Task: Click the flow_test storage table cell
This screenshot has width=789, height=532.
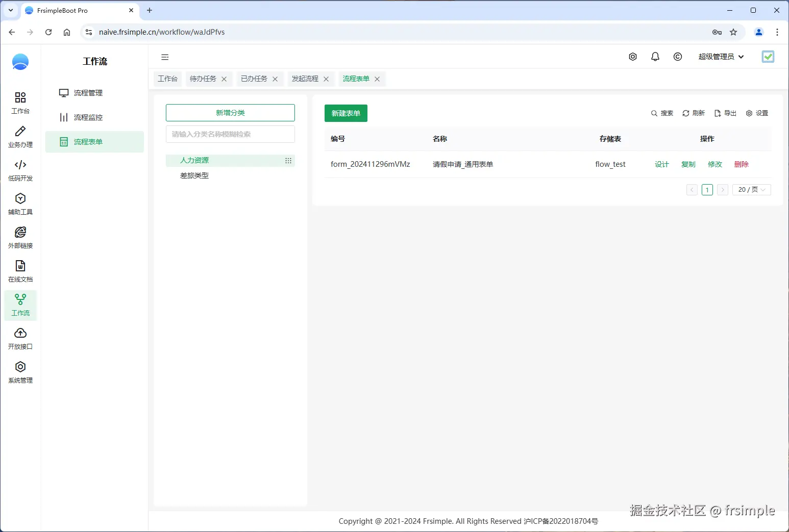Action: click(x=610, y=164)
